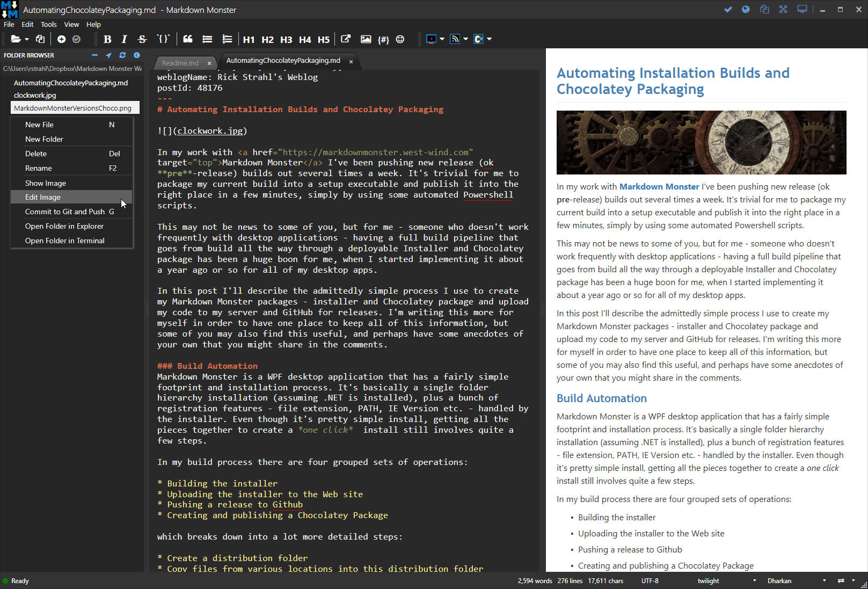Insert a hyperlink with link icon
This screenshot has height=589, width=868.
[346, 39]
